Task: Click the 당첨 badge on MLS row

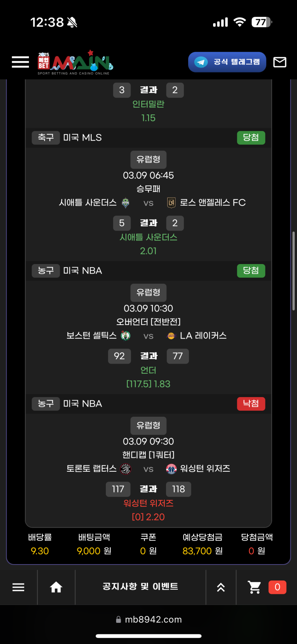Action: point(251,138)
